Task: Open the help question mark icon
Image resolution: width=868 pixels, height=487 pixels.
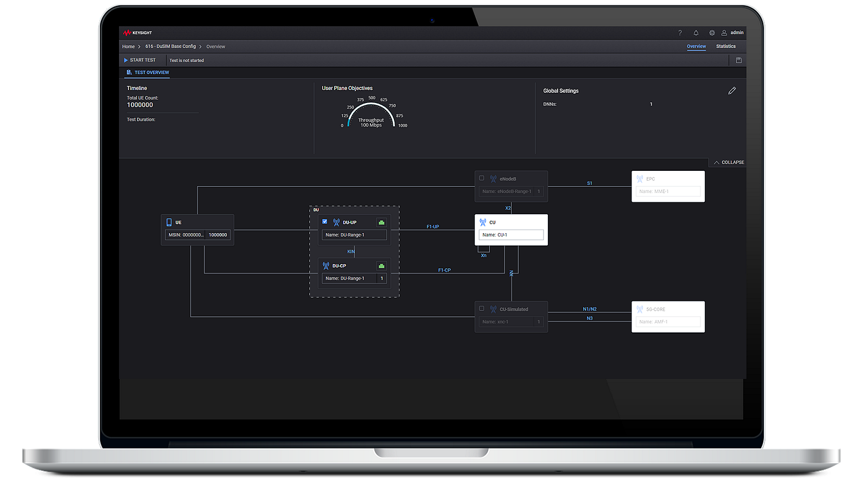Action: (680, 33)
